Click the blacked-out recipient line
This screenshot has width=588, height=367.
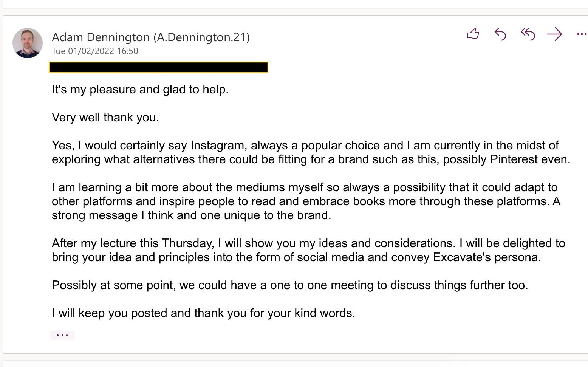pyautogui.click(x=158, y=67)
